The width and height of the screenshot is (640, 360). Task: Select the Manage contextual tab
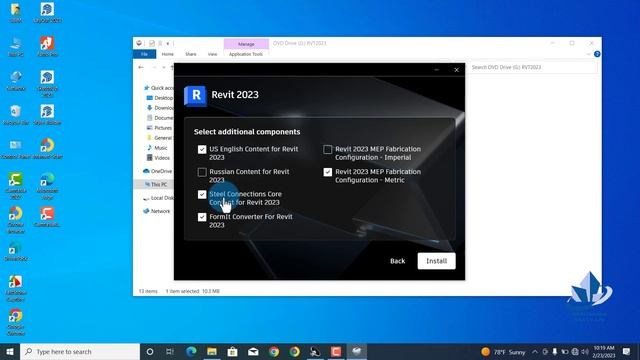246,44
